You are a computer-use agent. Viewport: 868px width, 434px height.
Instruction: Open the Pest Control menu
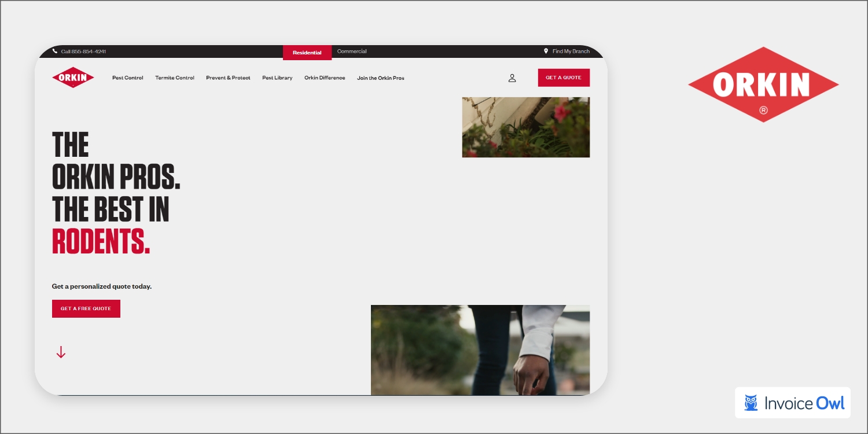[x=128, y=78]
